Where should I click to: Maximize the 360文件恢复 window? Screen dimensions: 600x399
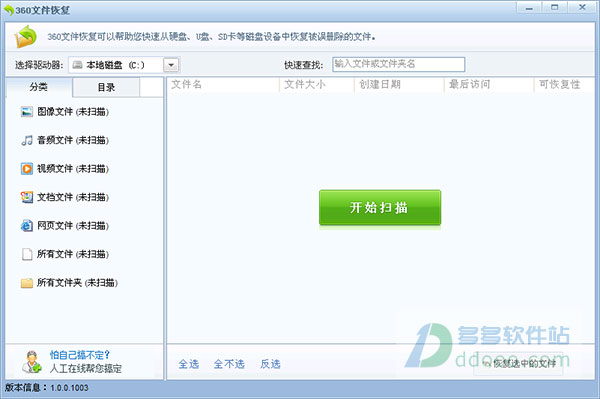(554, 8)
